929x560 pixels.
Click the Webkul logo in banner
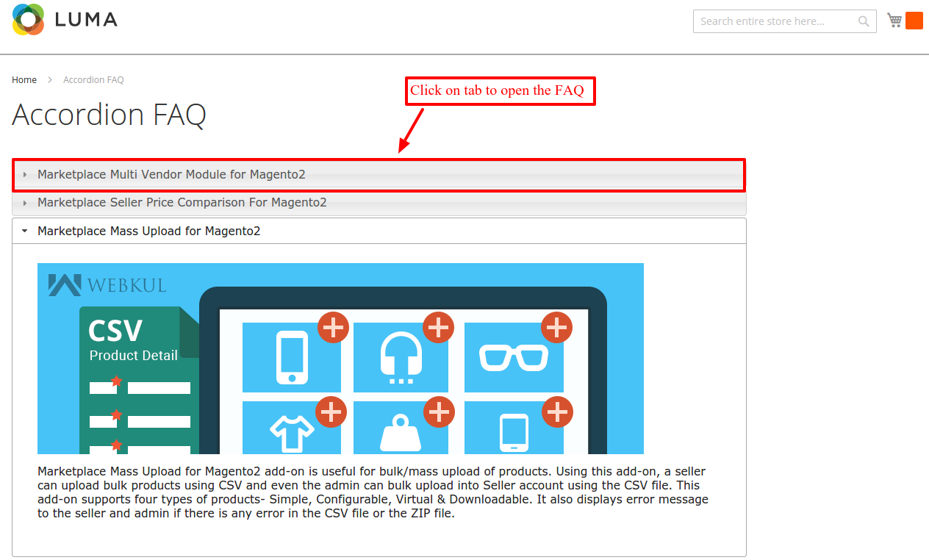(x=107, y=285)
